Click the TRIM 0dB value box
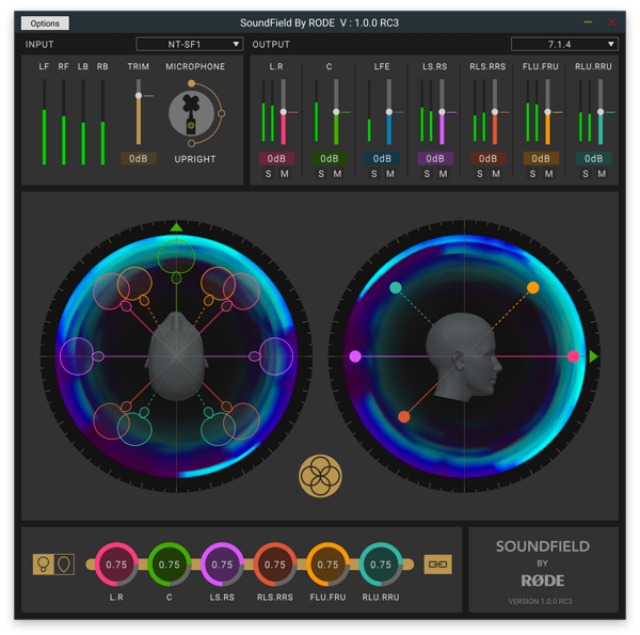The height and width of the screenshot is (635, 640). (138, 159)
